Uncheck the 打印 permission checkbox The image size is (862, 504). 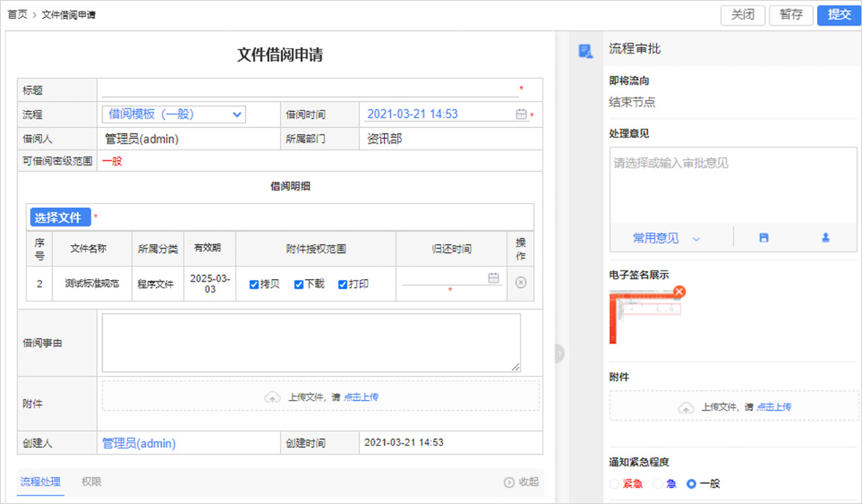pos(343,285)
